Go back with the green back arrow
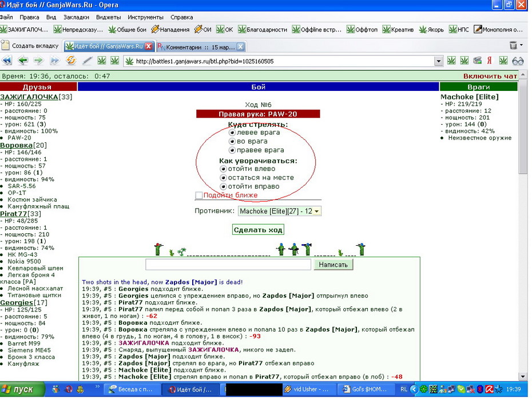532x399 pixels. click(x=23, y=61)
